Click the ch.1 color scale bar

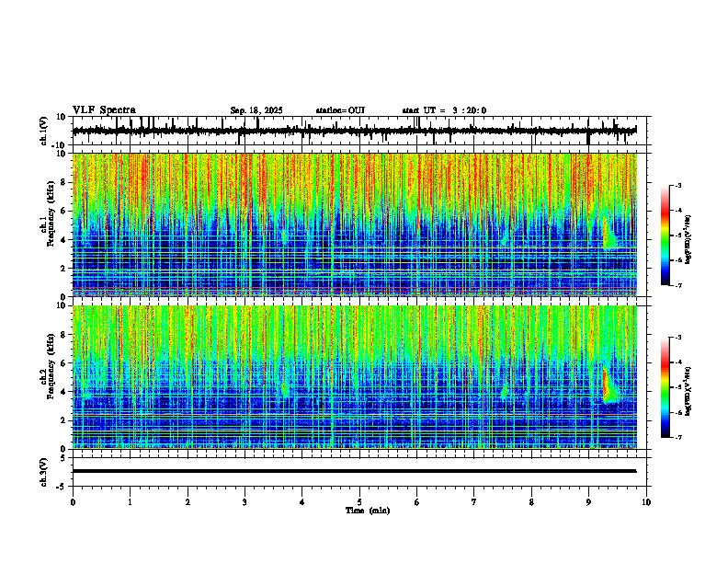(665, 236)
